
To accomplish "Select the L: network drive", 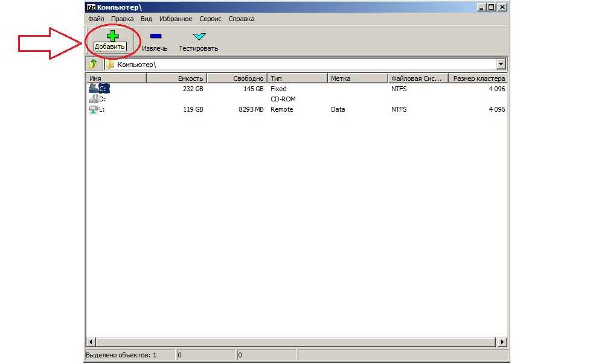I will tap(94, 109).
